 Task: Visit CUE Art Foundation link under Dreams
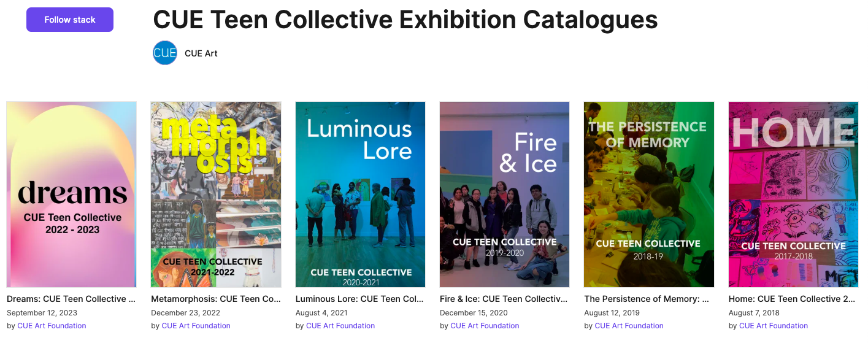coord(52,326)
